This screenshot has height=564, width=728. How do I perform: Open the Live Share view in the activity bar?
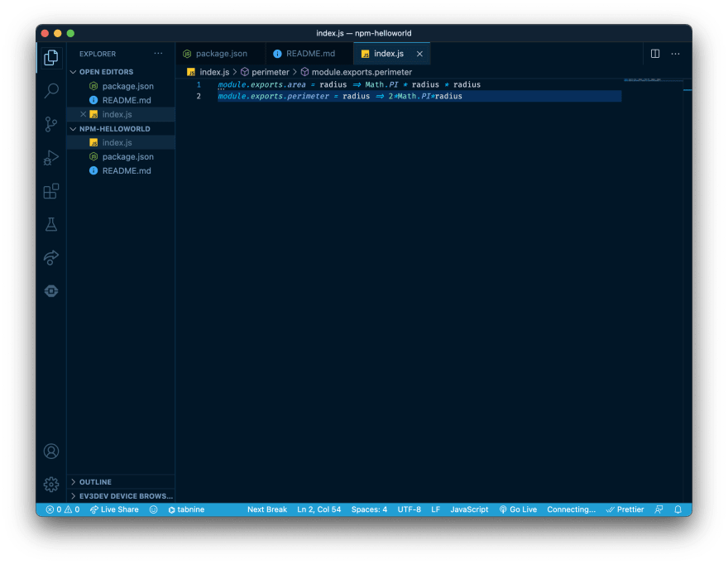[51, 258]
